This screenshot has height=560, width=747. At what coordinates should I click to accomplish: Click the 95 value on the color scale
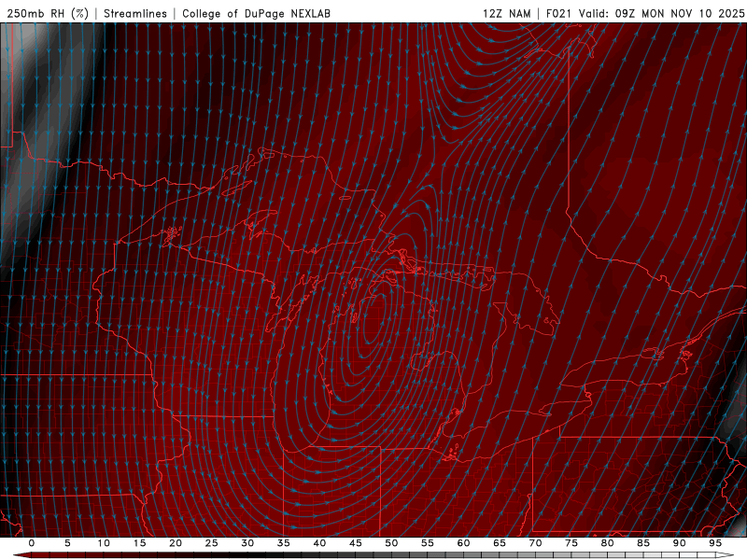pos(715,543)
